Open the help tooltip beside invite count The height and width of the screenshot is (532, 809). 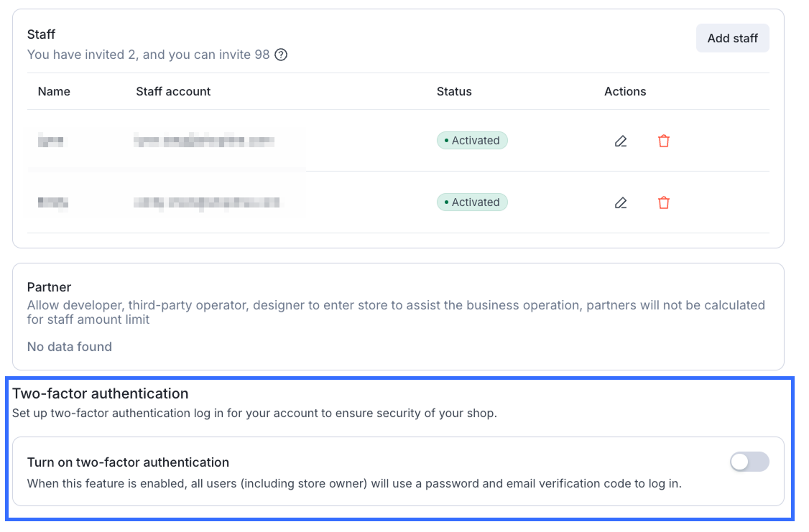click(x=282, y=55)
